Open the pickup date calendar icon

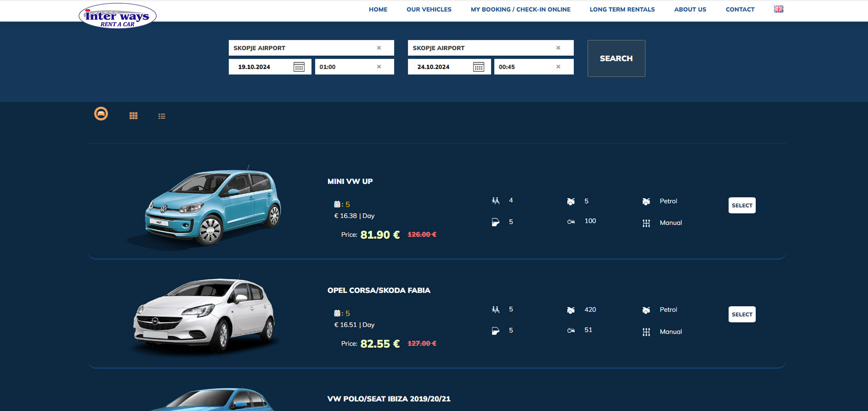(x=299, y=67)
